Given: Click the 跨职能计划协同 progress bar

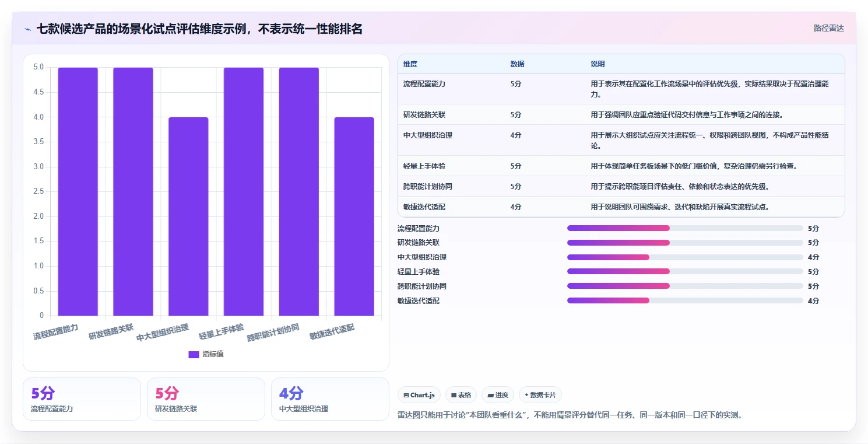Looking at the screenshot, I should 685,286.
